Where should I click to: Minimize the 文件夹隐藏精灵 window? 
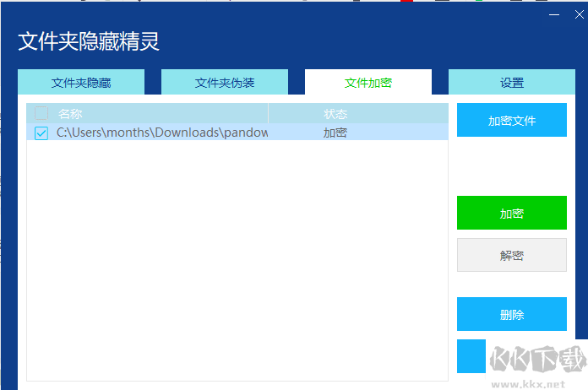554,14
